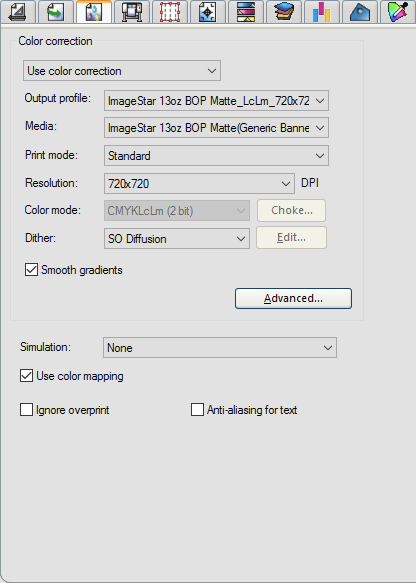The height and width of the screenshot is (583, 416).
Task: Open the color separations stripes tab
Action: point(245,12)
